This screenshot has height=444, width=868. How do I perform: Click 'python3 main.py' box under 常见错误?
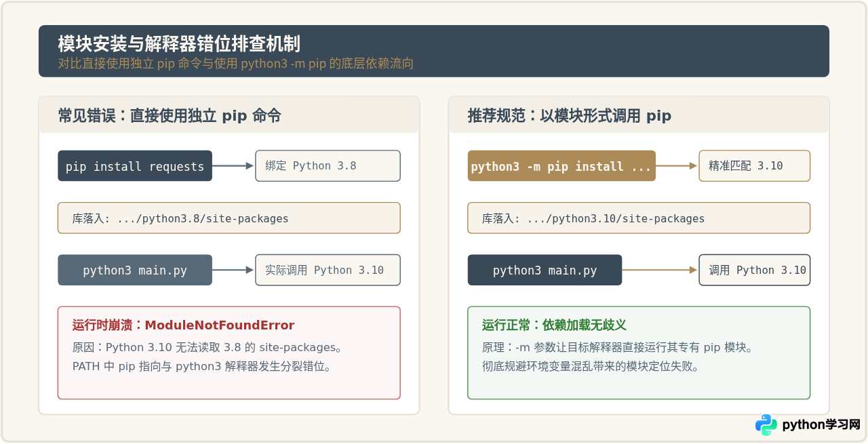[135, 270]
